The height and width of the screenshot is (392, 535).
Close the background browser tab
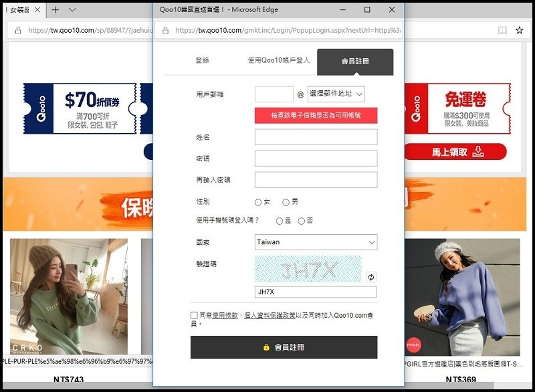point(37,10)
